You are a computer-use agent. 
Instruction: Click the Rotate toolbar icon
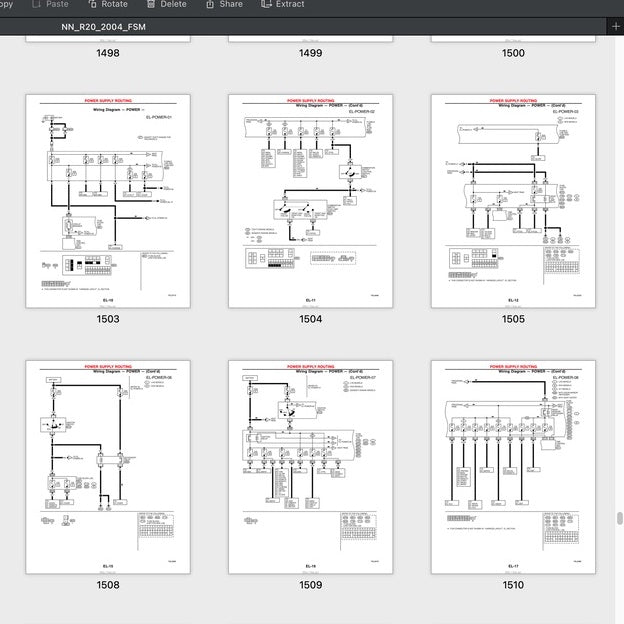click(x=93, y=4)
